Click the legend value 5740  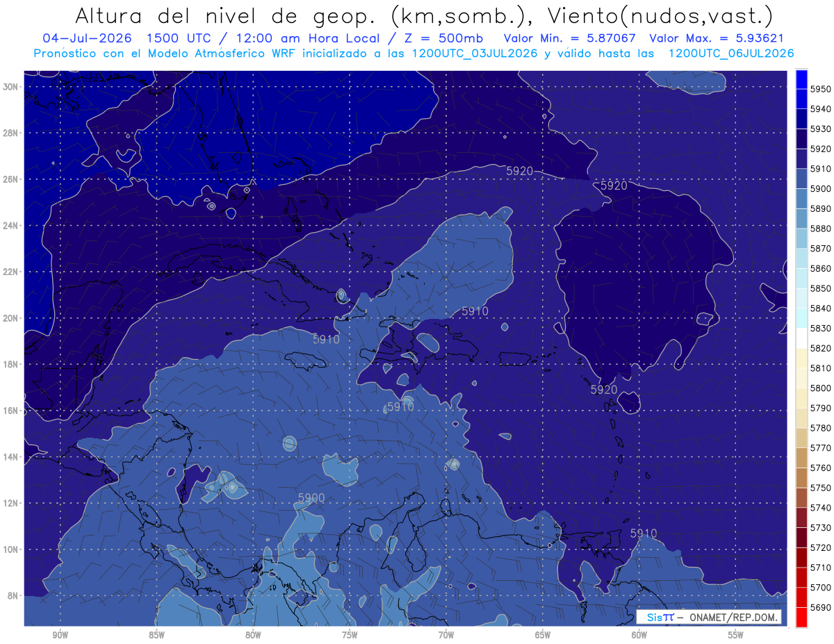[820, 507]
